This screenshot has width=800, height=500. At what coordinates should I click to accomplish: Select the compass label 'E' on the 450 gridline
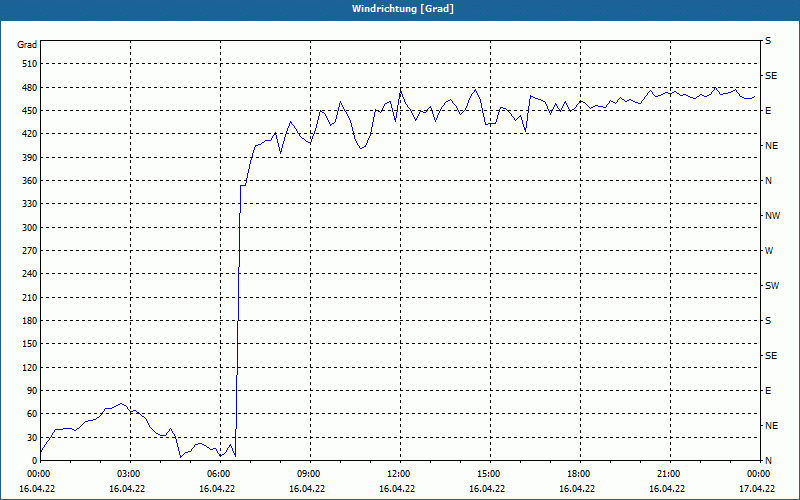[x=768, y=111]
